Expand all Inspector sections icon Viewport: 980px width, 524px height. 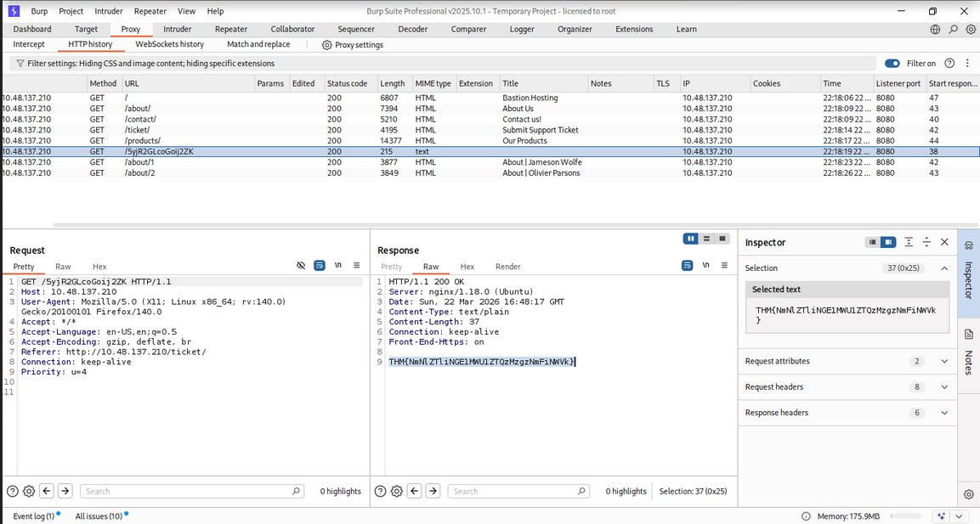pos(909,242)
